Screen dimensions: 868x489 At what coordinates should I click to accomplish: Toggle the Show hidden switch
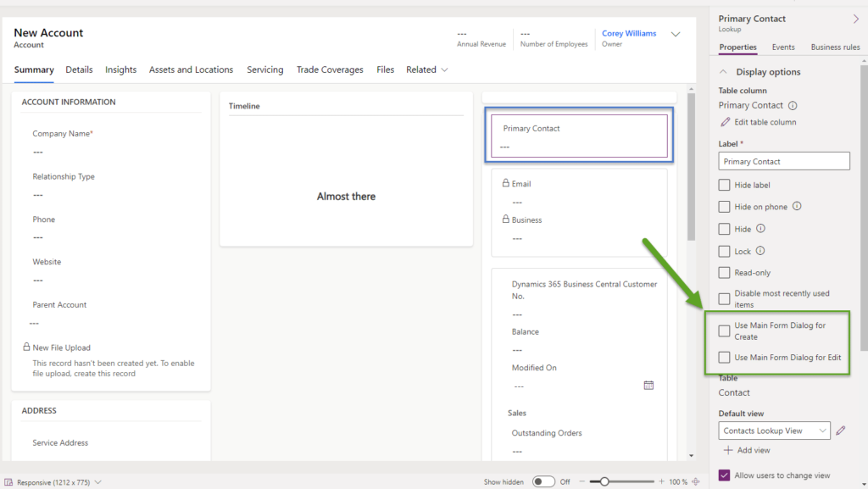click(542, 481)
